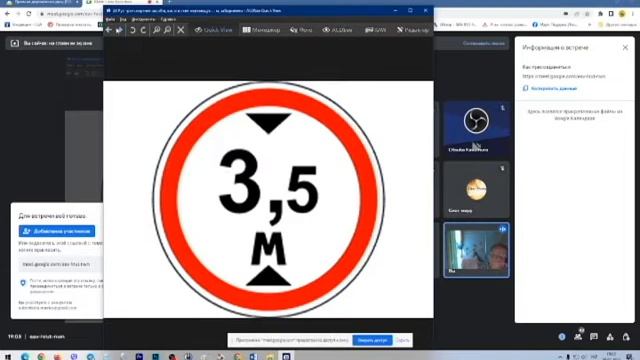The height and width of the screenshot is (360, 640).
Task: Toggle muted mic icon on orange avatar tile
Action: tap(502, 168)
